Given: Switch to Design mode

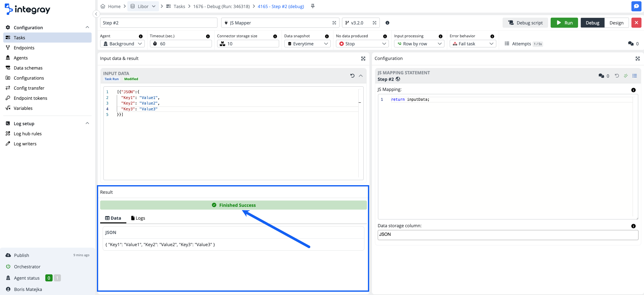Looking at the screenshot, I should click(616, 23).
